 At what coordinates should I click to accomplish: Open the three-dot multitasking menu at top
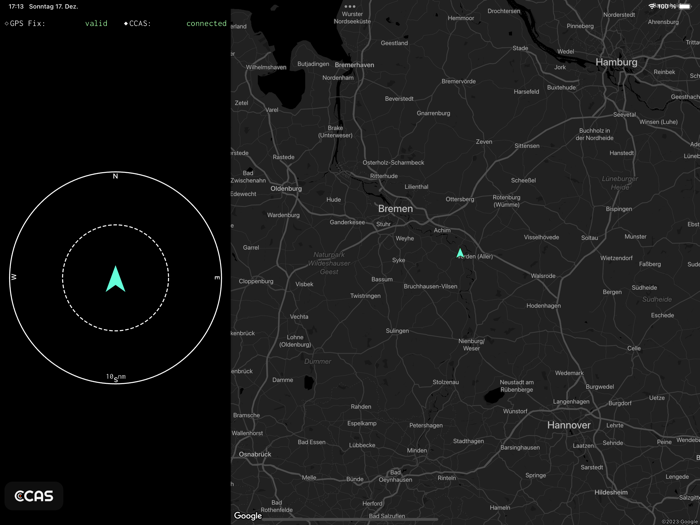pyautogui.click(x=350, y=6)
